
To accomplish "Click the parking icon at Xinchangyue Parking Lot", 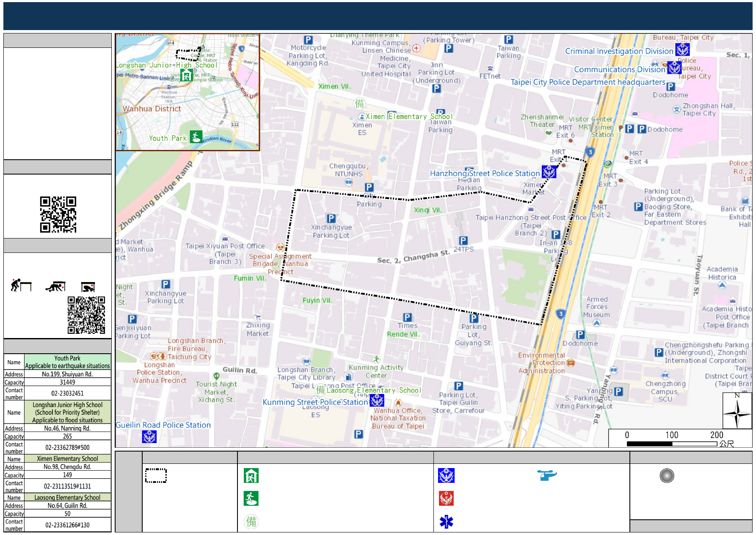I will (x=331, y=218).
